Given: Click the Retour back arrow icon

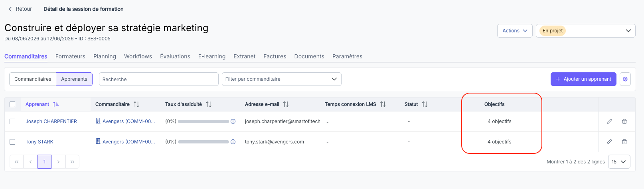Looking at the screenshot, I should (x=10, y=9).
